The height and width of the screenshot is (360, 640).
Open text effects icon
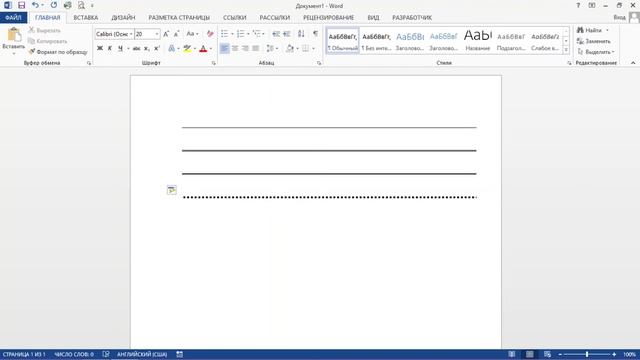click(171, 48)
